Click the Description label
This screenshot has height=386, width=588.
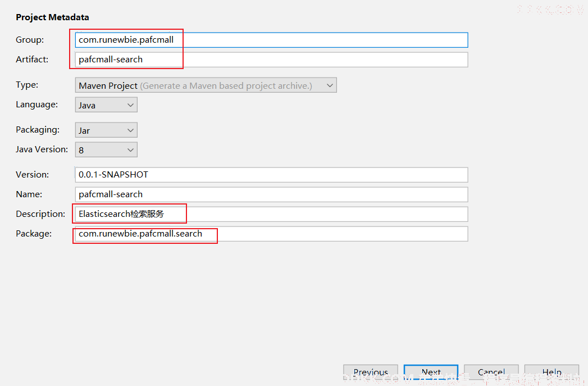pyautogui.click(x=40, y=214)
